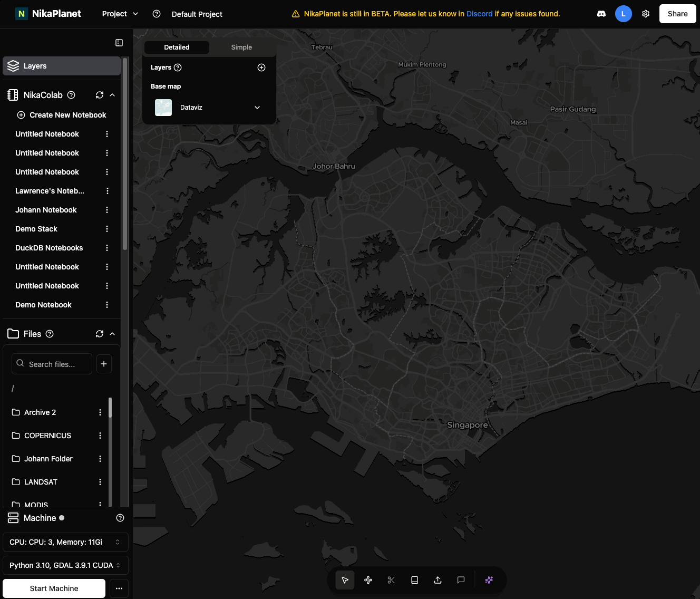Image resolution: width=700 pixels, height=599 pixels.
Task: Switch to Simple view mode
Action: 241,47
